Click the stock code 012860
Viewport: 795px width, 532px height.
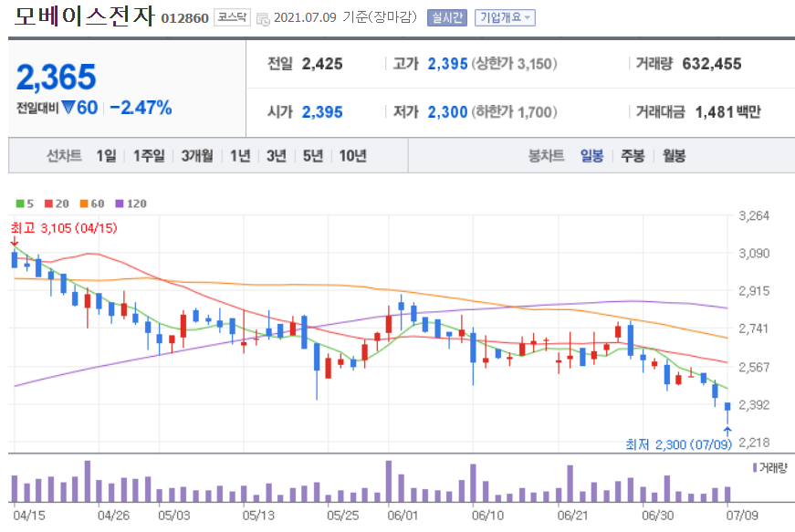[184, 19]
